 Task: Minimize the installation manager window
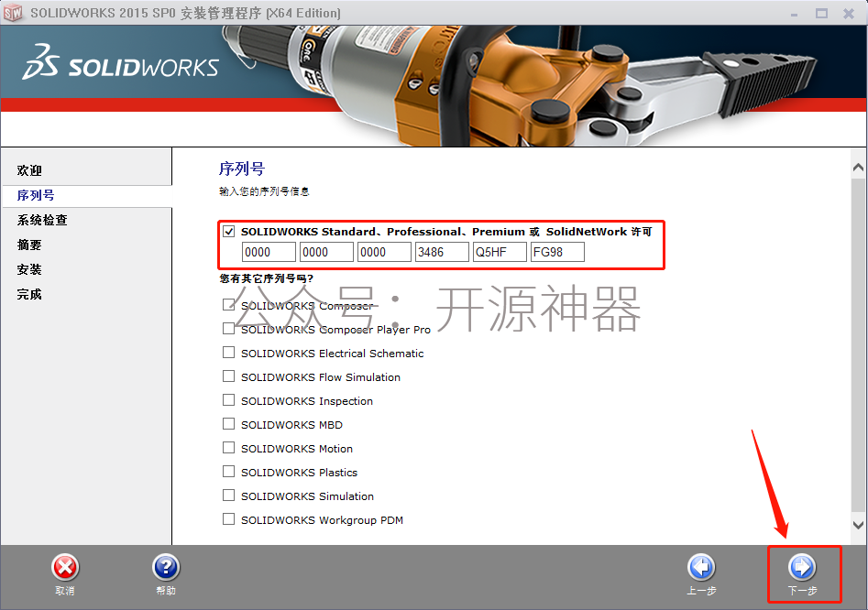[795, 14]
